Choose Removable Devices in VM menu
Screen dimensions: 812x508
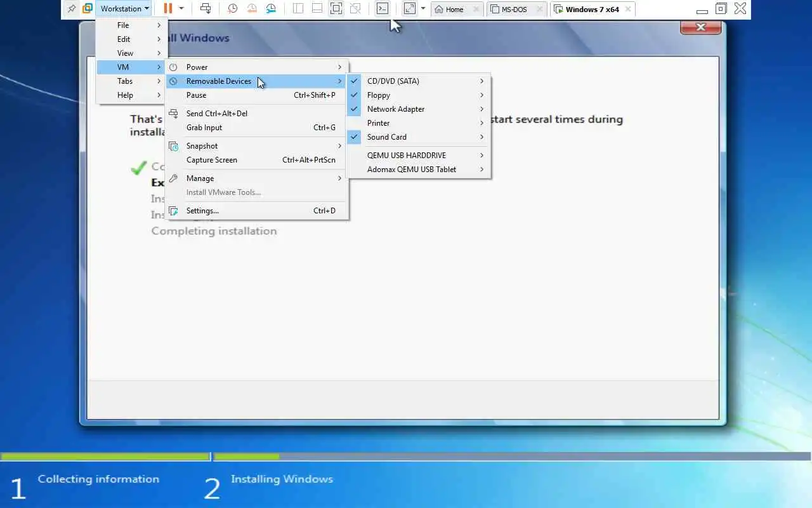point(256,81)
